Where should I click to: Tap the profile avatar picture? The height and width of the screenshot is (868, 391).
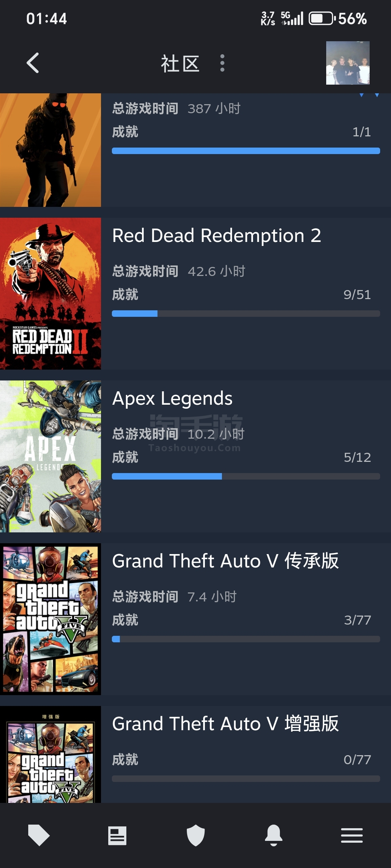348,63
